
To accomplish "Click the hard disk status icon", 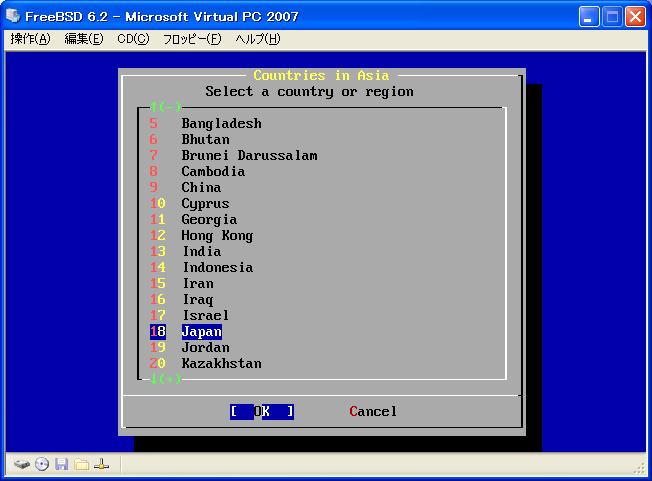I will [21, 464].
